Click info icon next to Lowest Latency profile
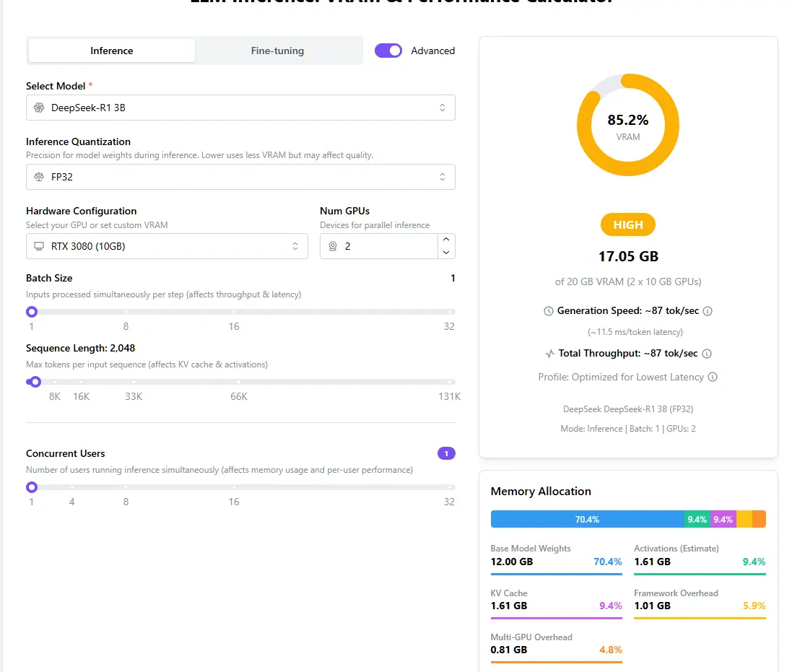Screen dimensions: 792x672 [713, 377]
